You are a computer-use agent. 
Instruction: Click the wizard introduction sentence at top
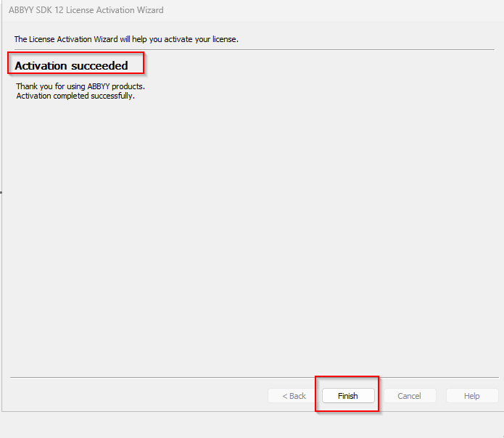126,39
